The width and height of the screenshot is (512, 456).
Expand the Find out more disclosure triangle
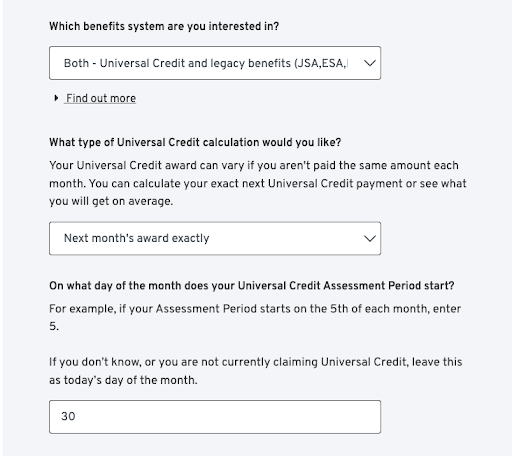tap(56, 98)
